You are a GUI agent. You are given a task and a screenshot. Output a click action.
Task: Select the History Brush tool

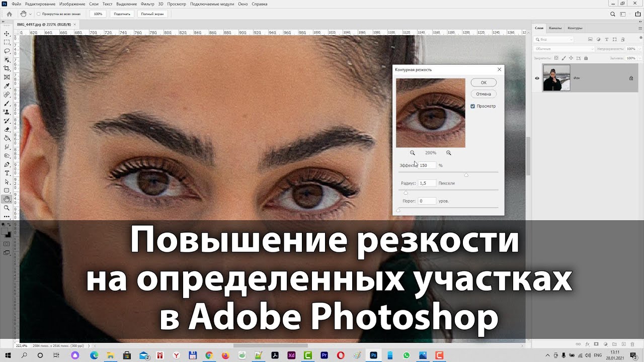click(7, 121)
